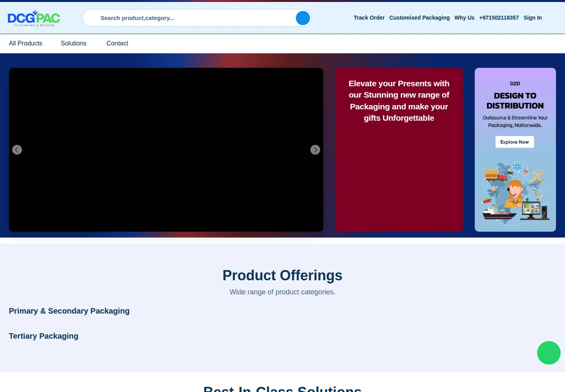Screen dimensions: 565x392
Task: Open Customised Packaging link
Action: click(x=419, y=18)
